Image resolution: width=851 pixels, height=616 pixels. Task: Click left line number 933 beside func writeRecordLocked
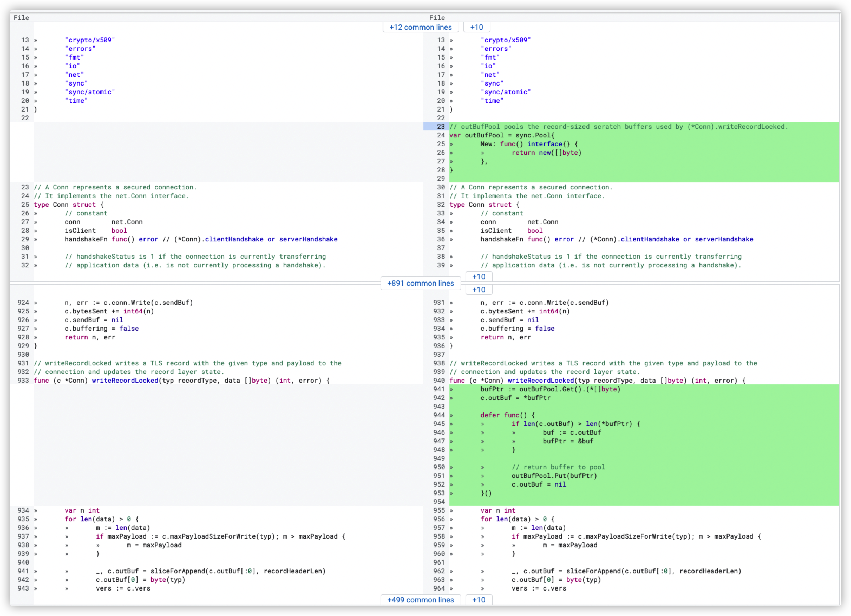click(x=23, y=381)
